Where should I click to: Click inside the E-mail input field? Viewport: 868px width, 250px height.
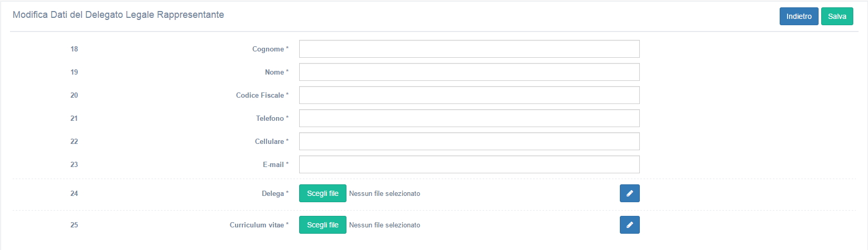point(469,164)
